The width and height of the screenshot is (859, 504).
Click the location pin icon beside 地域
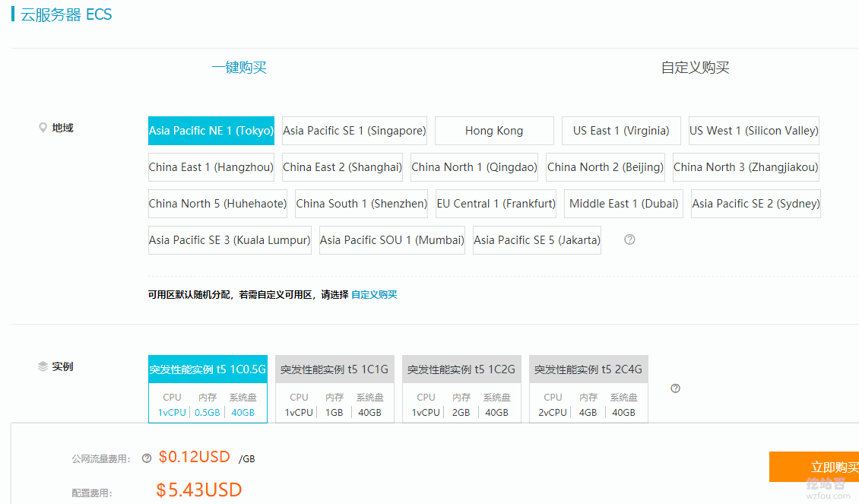click(x=43, y=128)
